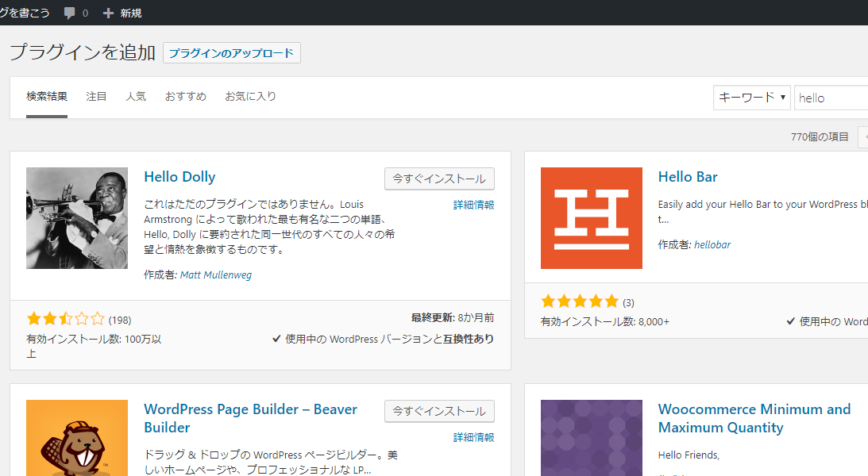Click the Hello Dolly plugin thumbnail image

point(77,218)
